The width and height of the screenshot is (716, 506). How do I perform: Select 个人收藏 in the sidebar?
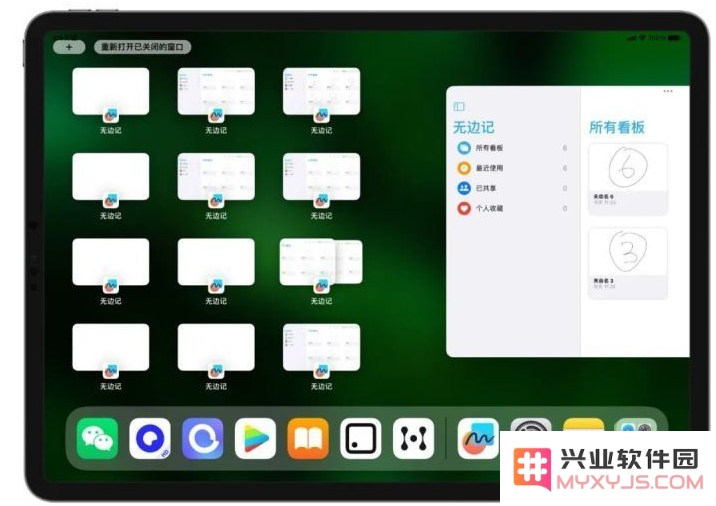click(x=512, y=208)
